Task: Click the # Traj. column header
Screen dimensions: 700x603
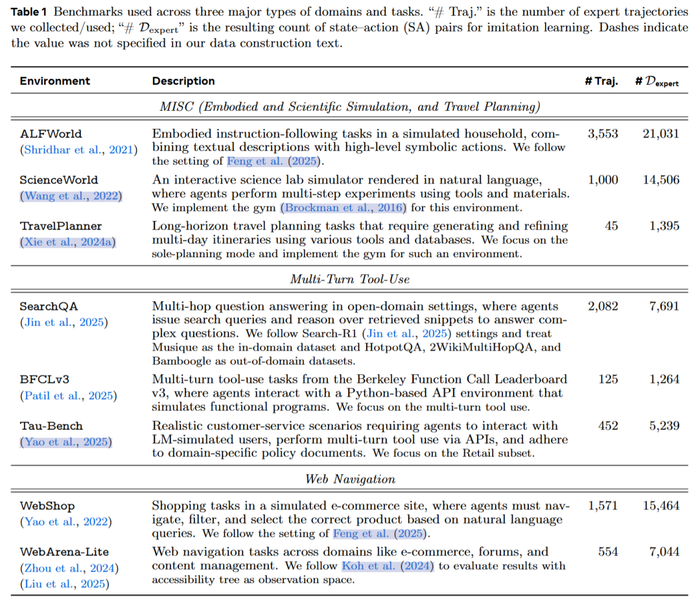Action: (x=601, y=81)
